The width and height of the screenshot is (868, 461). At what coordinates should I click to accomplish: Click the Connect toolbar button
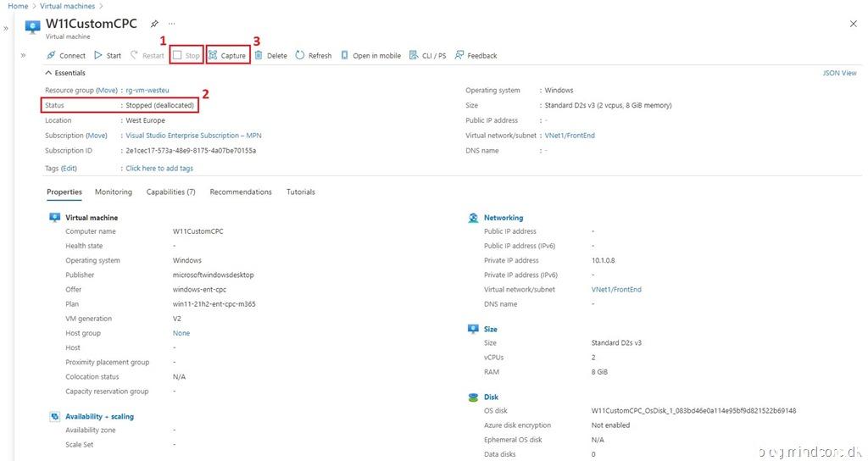(x=66, y=56)
